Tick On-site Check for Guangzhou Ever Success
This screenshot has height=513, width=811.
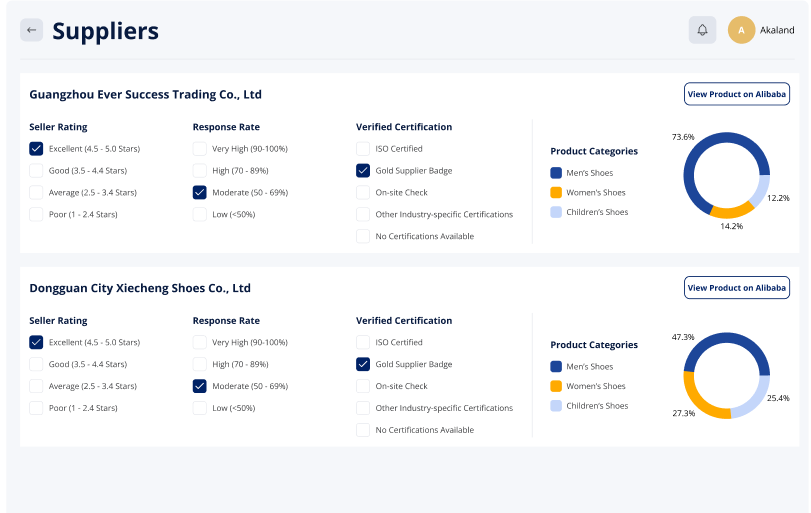363,193
